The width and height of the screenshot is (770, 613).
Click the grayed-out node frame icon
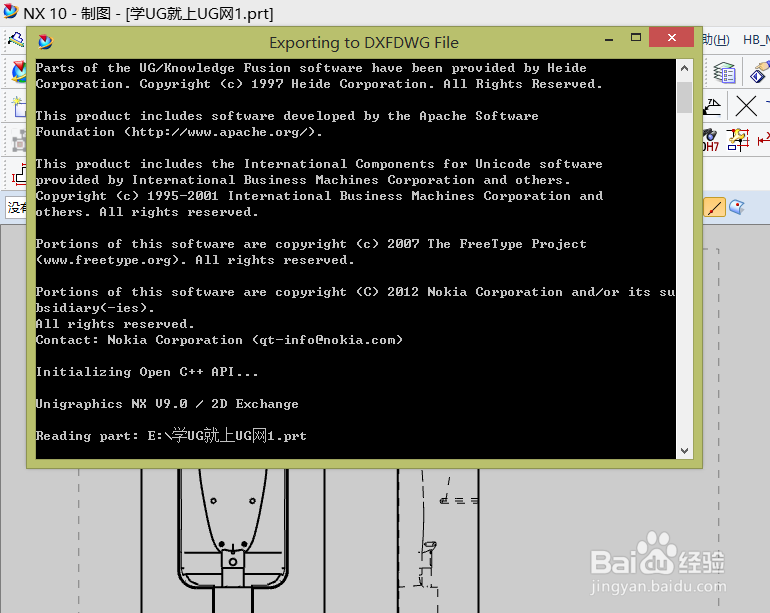click(x=19, y=140)
